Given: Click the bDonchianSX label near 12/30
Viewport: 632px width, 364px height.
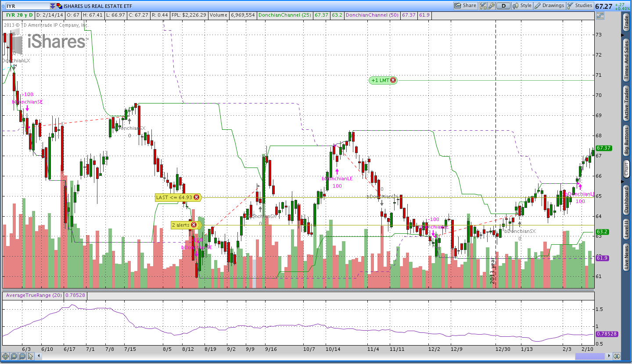Looking at the screenshot, I should click(x=520, y=231).
